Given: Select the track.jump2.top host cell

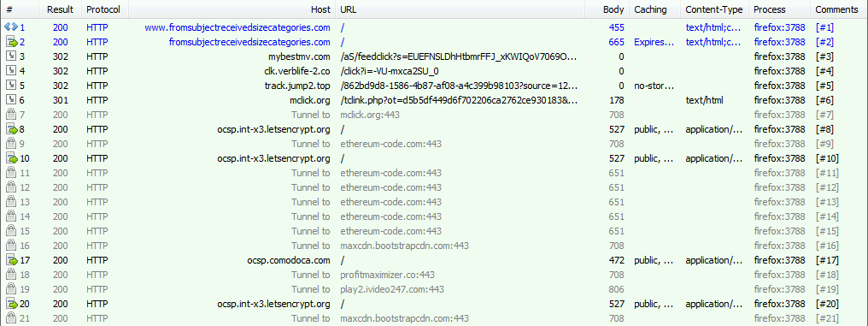Looking at the screenshot, I should (x=297, y=86).
